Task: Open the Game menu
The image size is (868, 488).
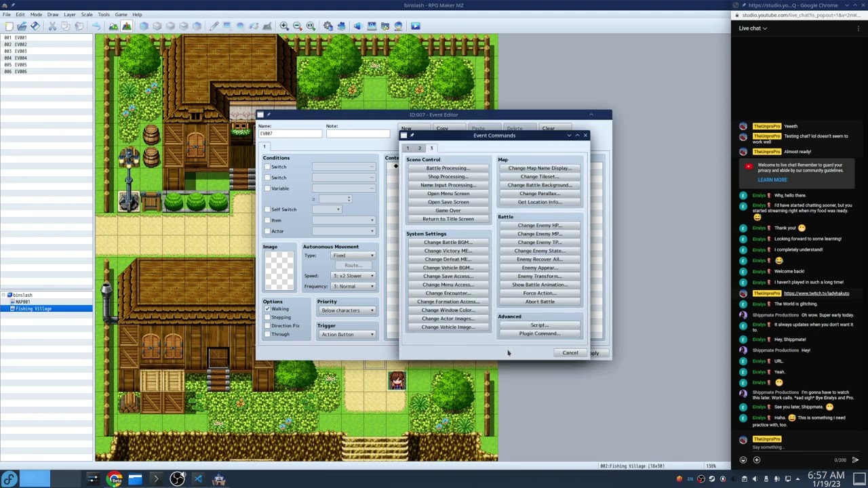Action: (x=121, y=14)
